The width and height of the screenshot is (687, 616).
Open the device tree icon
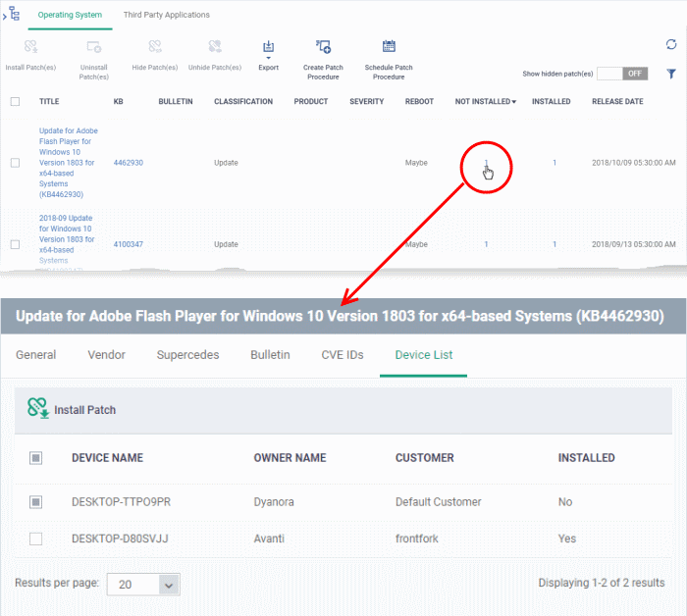tap(15, 14)
